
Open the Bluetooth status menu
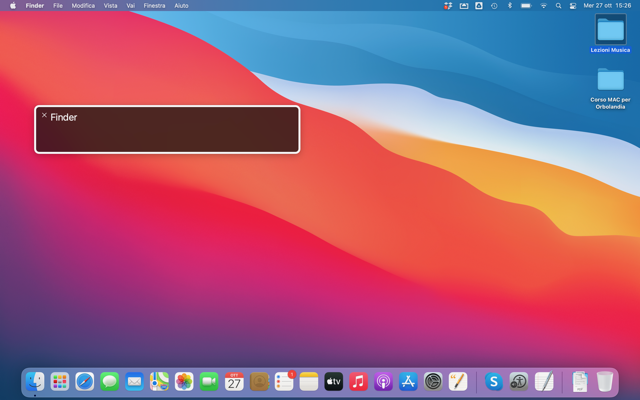click(x=509, y=6)
